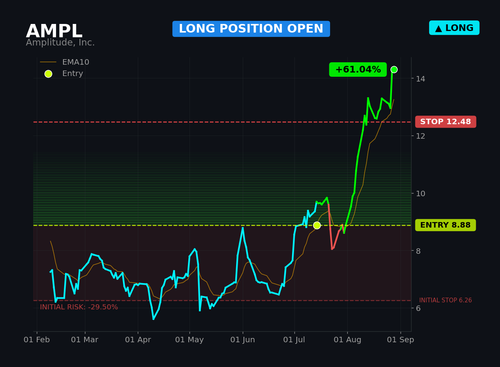Viewport: 500px width, 367px height.
Task: Click the Entry legend text
Action: 73,74
